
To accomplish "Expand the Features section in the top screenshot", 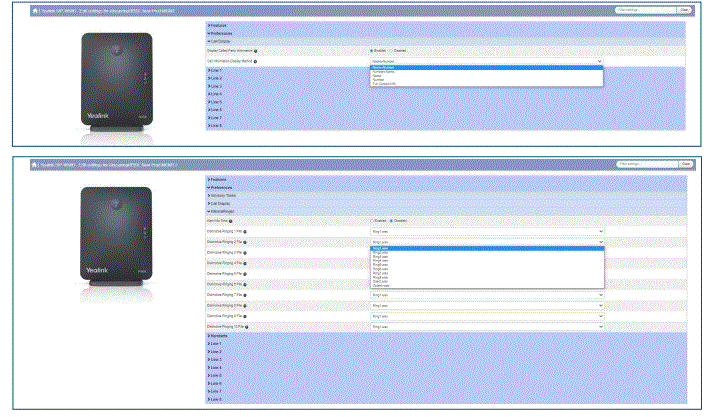I will (445, 26).
